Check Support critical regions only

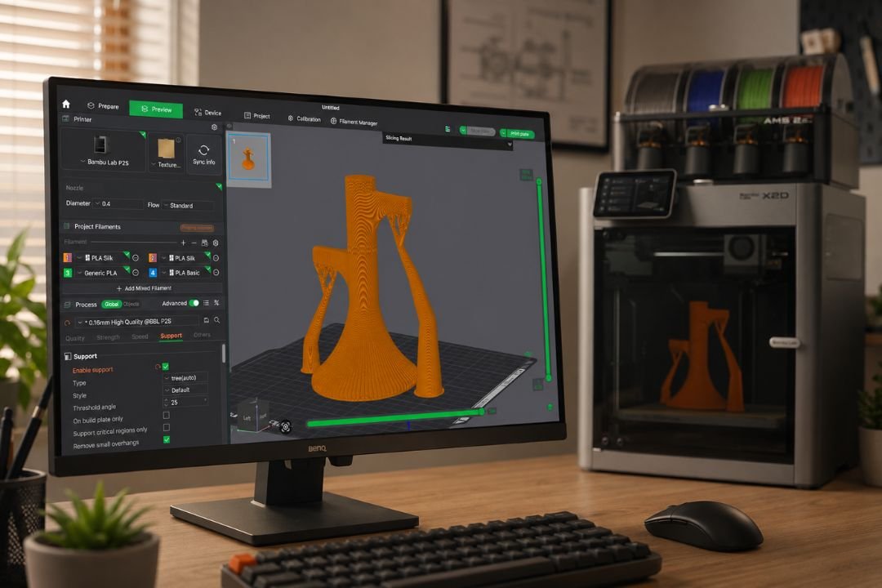(x=166, y=428)
